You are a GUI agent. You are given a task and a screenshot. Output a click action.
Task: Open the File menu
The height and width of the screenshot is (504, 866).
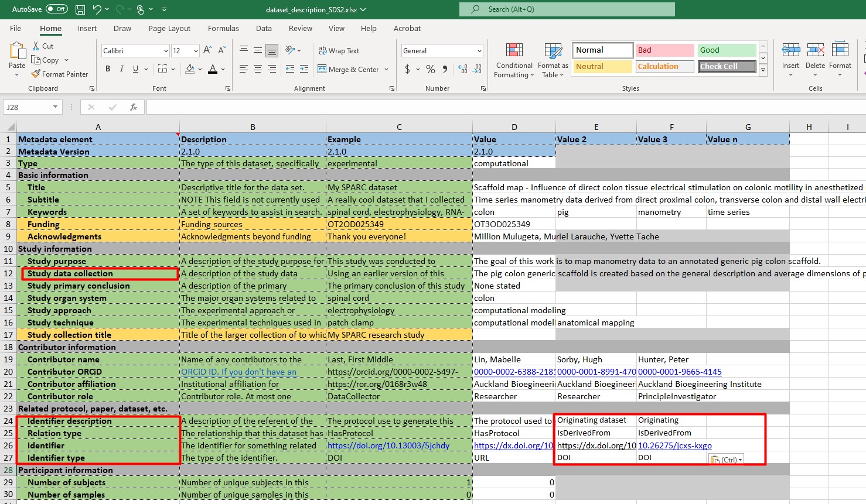pyautogui.click(x=16, y=28)
